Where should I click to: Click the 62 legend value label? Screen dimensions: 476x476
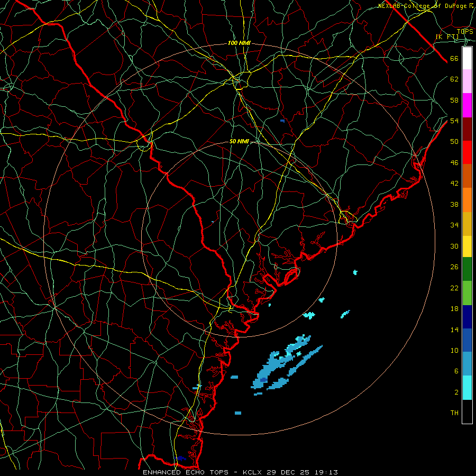pyautogui.click(x=454, y=79)
